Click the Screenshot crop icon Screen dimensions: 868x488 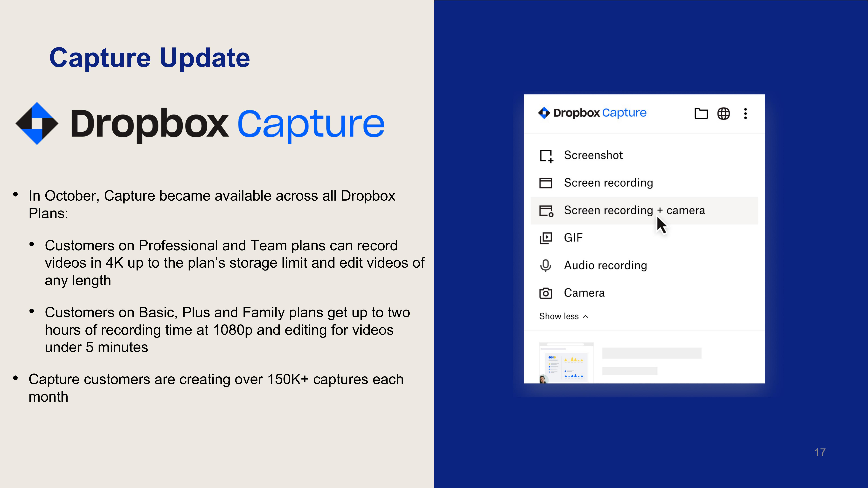pyautogui.click(x=546, y=156)
